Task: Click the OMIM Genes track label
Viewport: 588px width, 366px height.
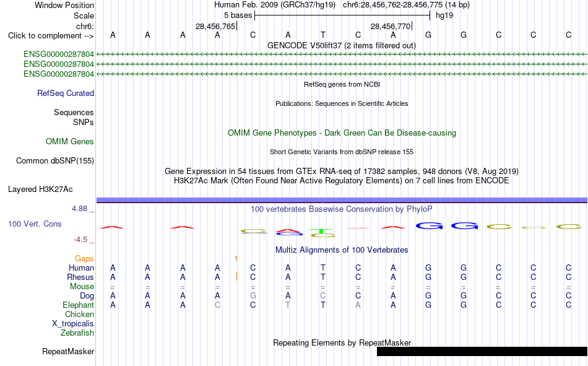Action: (70, 142)
